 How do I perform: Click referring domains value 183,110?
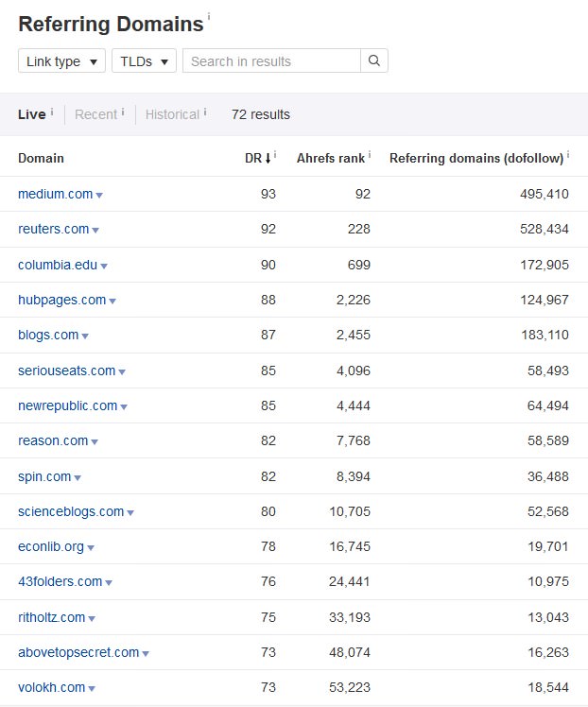(x=545, y=335)
